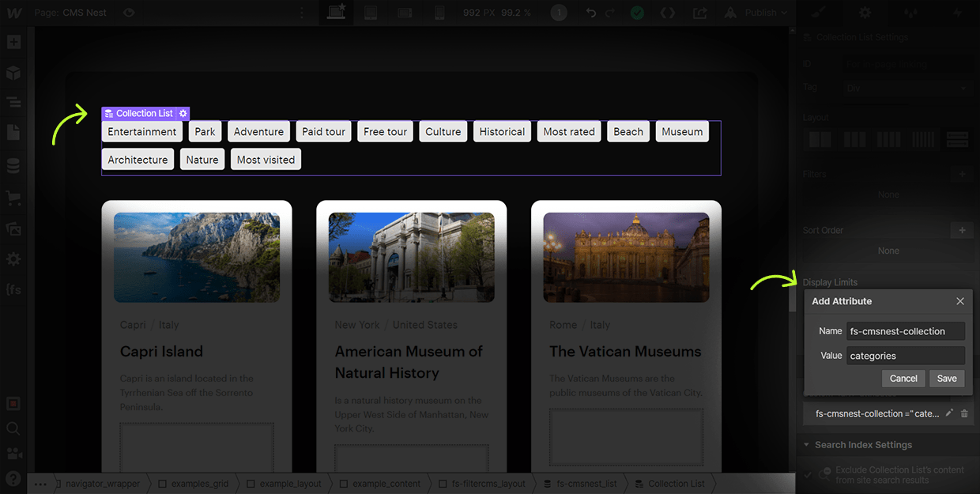This screenshot has width=980, height=494.
Task: Click the Museum category tag
Action: coord(682,132)
